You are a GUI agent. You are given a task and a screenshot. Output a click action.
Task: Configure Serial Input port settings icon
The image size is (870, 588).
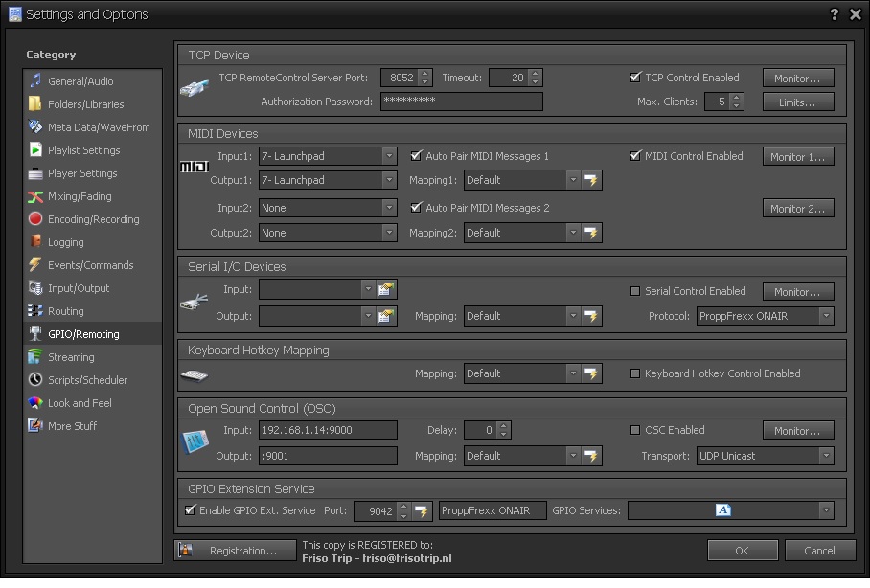point(385,289)
